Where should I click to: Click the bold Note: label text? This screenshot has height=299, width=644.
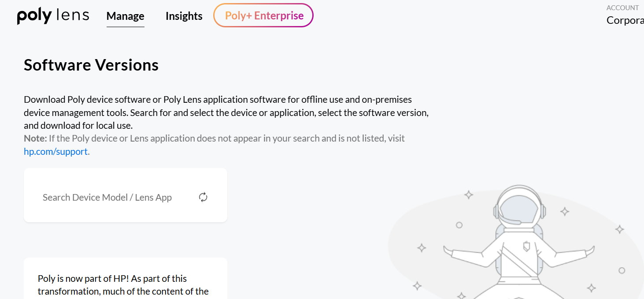35,138
